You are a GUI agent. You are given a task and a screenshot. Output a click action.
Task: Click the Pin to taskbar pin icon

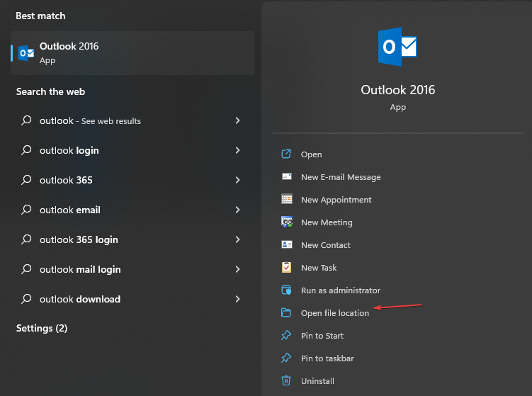coord(286,358)
